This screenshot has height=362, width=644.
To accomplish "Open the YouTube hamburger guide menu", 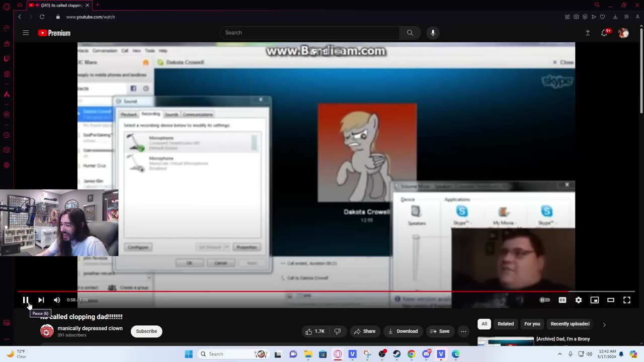I will 26,33.
